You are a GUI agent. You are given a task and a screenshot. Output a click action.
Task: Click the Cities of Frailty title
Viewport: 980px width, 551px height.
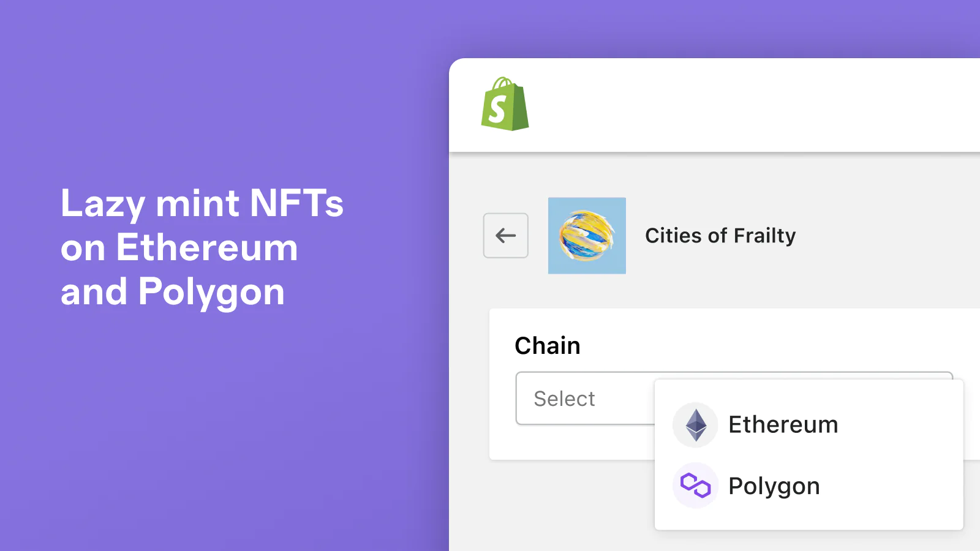point(720,236)
